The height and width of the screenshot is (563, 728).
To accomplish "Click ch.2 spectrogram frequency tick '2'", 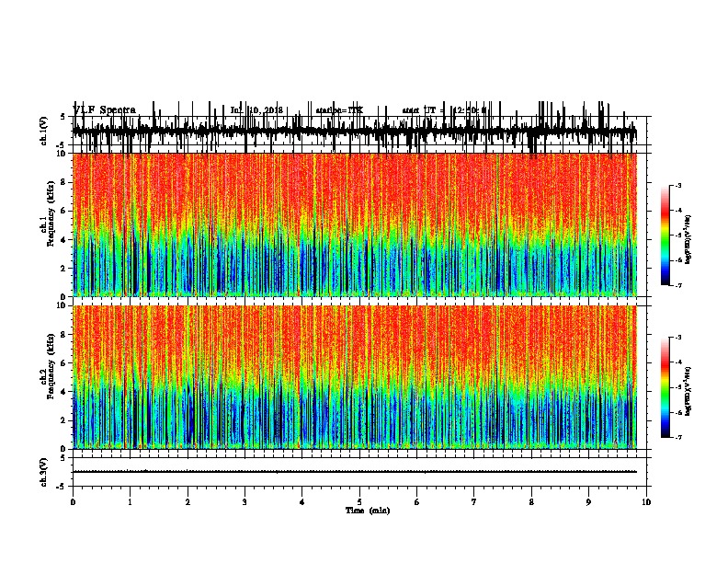I will [64, 420].
